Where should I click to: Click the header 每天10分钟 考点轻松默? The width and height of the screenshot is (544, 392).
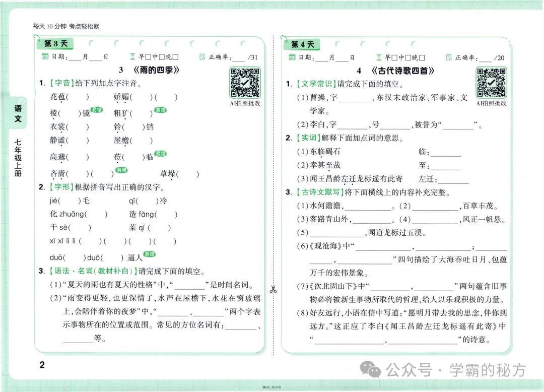pyautogui.click(x=66, y=26)
